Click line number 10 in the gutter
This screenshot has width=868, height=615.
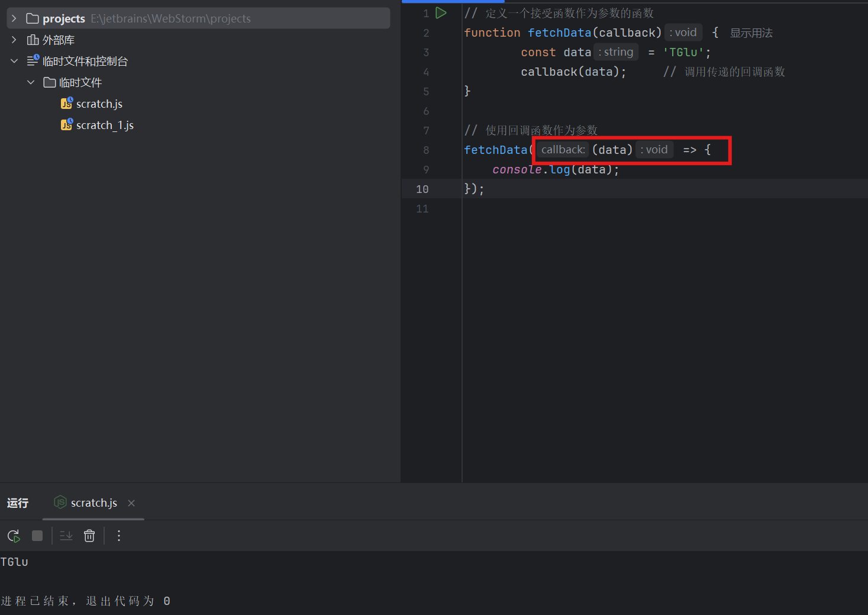422,189
